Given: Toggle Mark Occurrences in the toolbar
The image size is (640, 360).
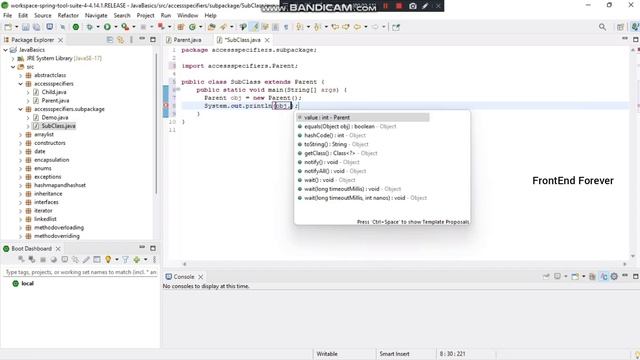Looking at the screenshot, I should click(254, 27).
